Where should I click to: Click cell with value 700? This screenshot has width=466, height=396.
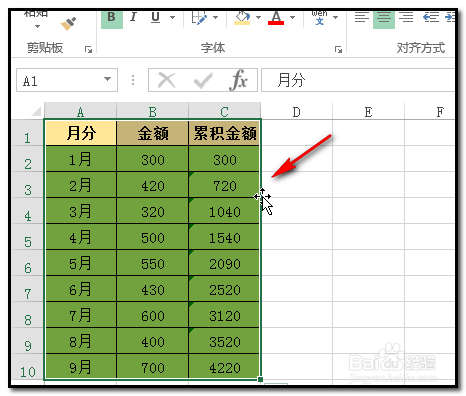click(153, 367)
